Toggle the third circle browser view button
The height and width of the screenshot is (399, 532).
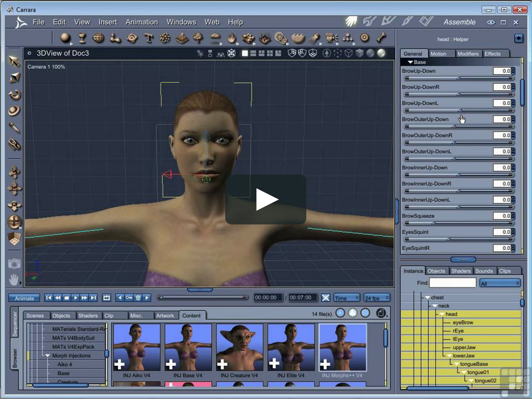(x=365, y=313)
